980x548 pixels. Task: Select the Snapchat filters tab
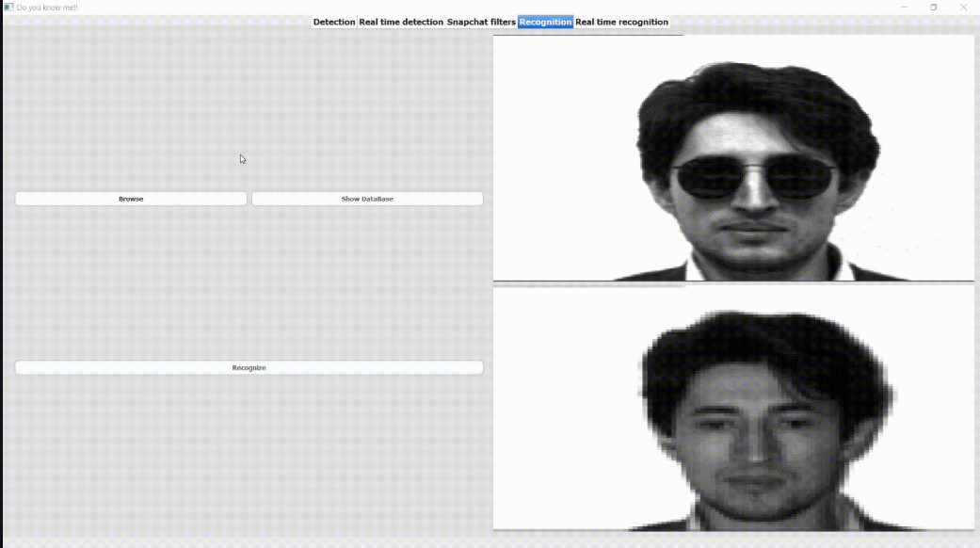point(481,22)
